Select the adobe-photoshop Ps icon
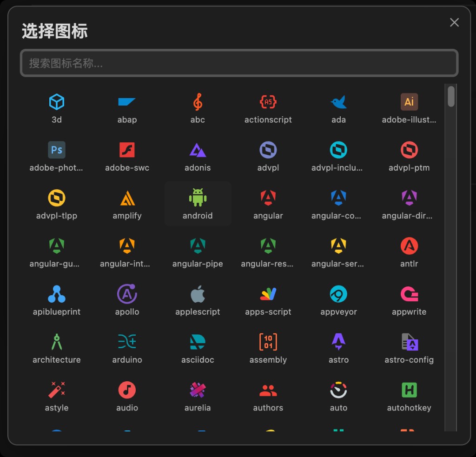 tap(56, 150)
